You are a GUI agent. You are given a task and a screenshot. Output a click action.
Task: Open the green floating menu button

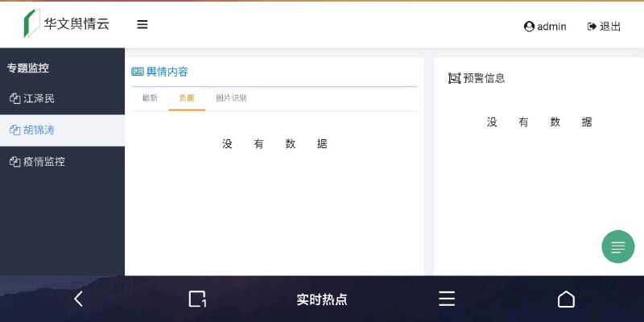(618, 247)
